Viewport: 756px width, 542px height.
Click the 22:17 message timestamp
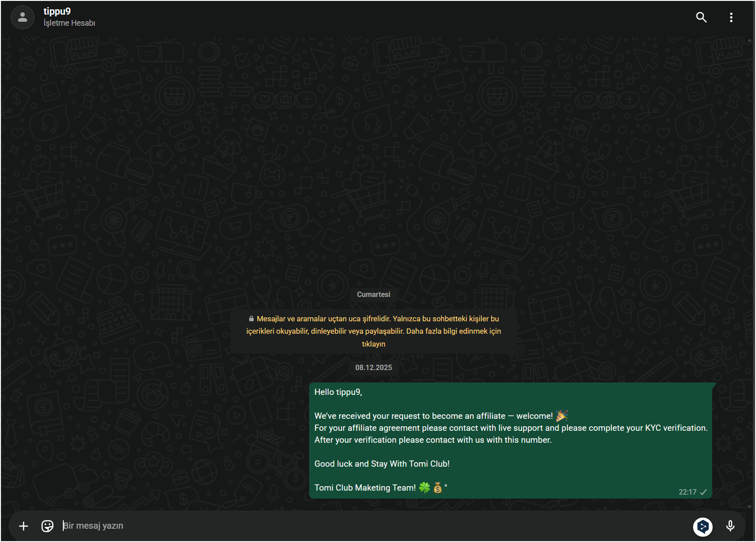[x=687, y=492]
